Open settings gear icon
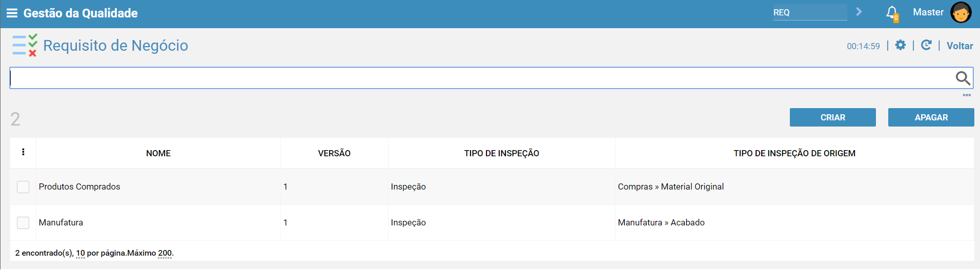Screen dimensions: 980x270 (x=900, y=45)
